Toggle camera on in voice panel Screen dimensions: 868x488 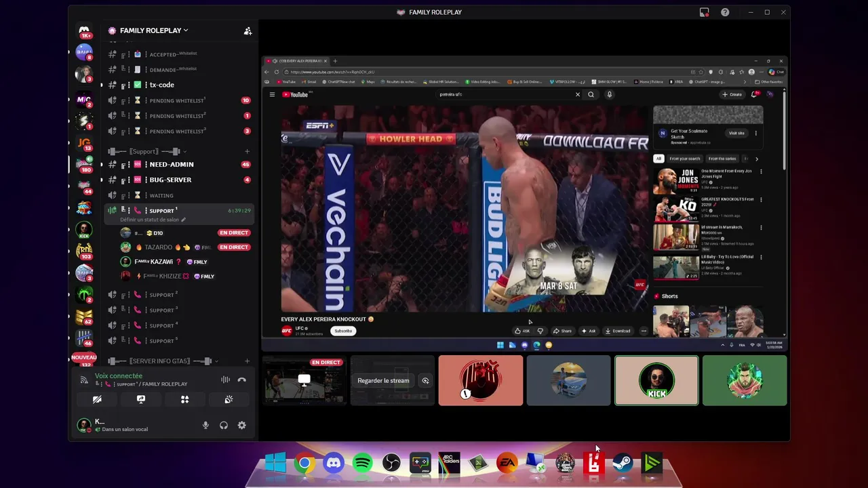pos(97,399)
